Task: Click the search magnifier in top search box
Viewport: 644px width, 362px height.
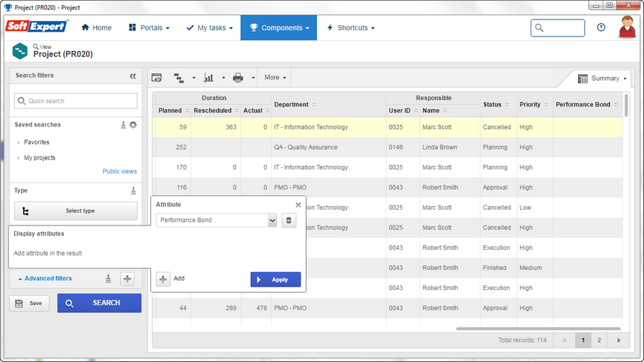Action: (539, 27)
